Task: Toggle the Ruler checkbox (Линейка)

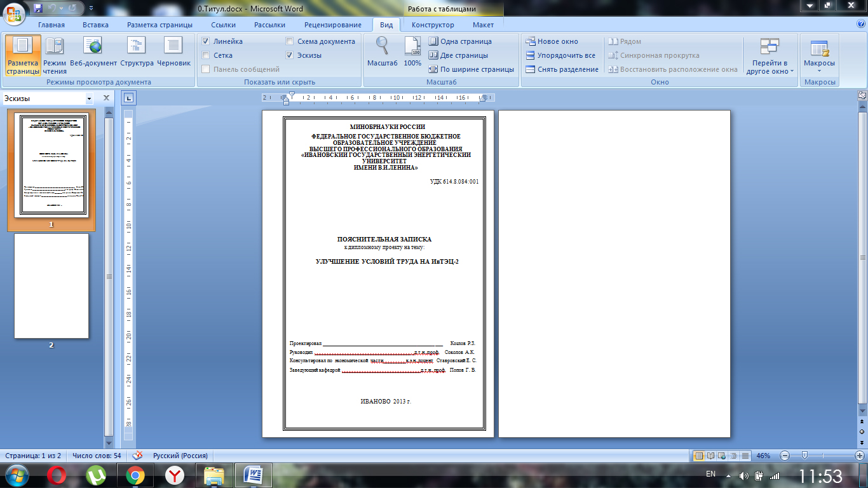Action: click(222, 41)
